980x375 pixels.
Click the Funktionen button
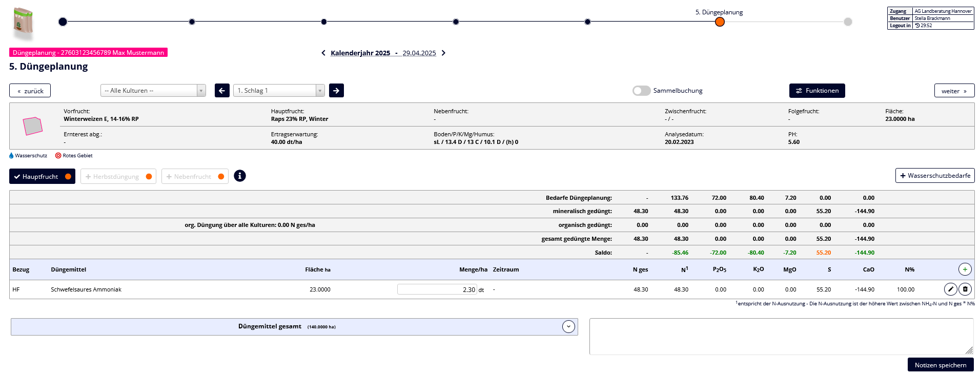(x=816, y=91)
